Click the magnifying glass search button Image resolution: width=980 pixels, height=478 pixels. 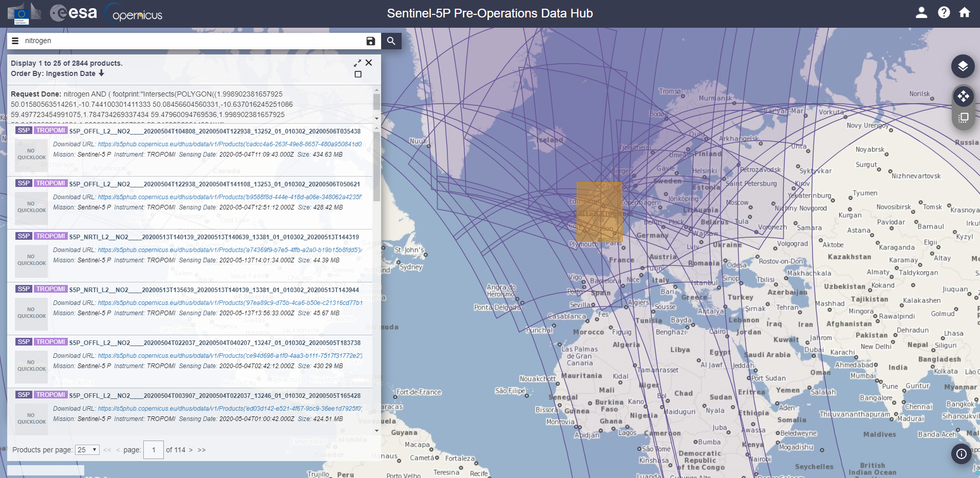pyautogui.click(x=391, y=41)
